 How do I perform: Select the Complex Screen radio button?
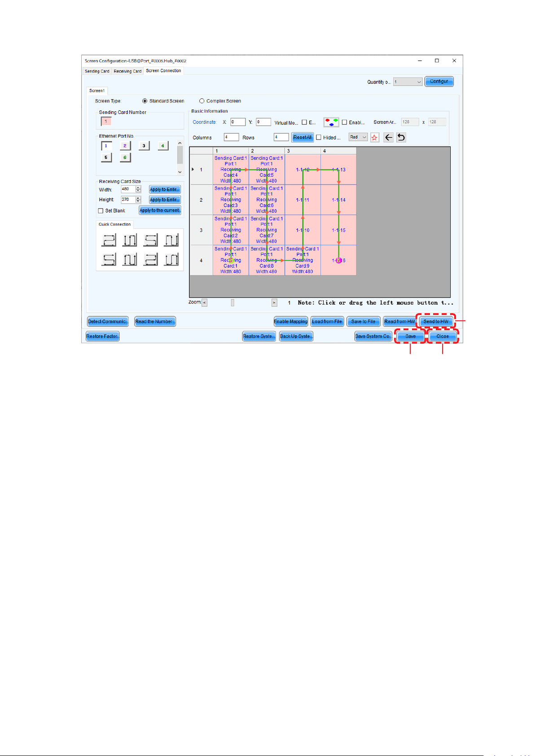202,101
